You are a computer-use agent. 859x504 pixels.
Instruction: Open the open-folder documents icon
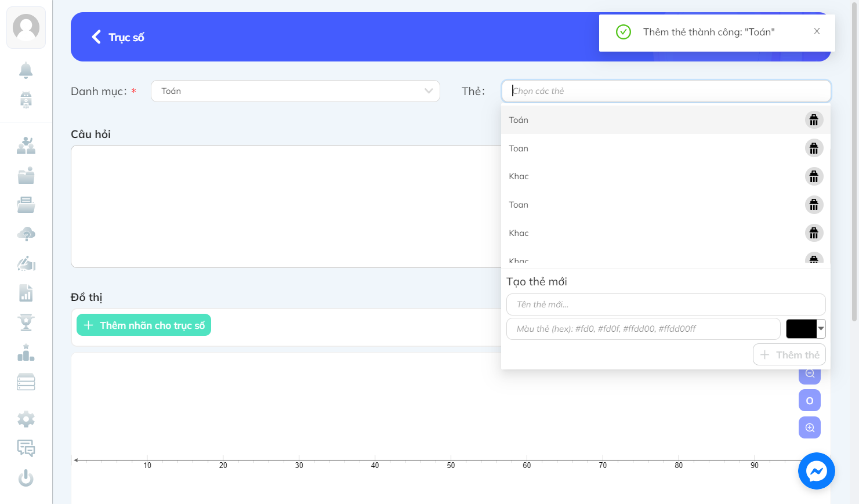(26, 205)
